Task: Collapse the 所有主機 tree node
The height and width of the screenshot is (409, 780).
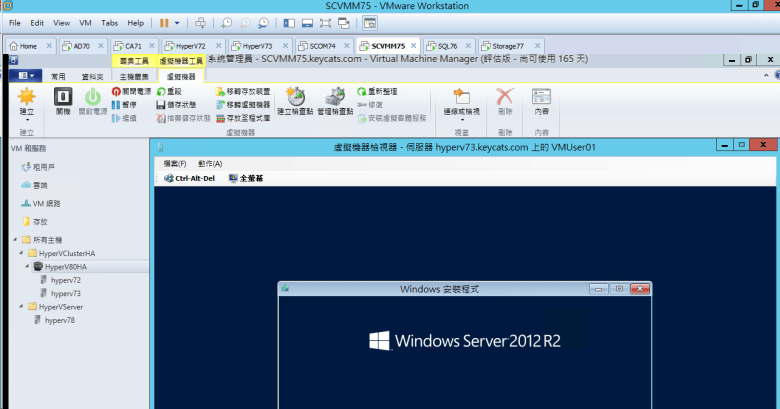Action: coord(15,240)
